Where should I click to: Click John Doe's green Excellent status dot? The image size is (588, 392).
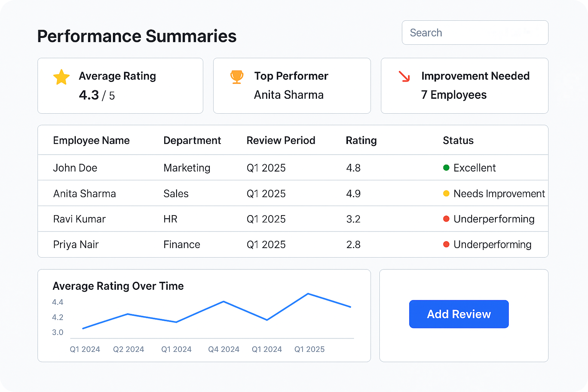tap(446, 168)
